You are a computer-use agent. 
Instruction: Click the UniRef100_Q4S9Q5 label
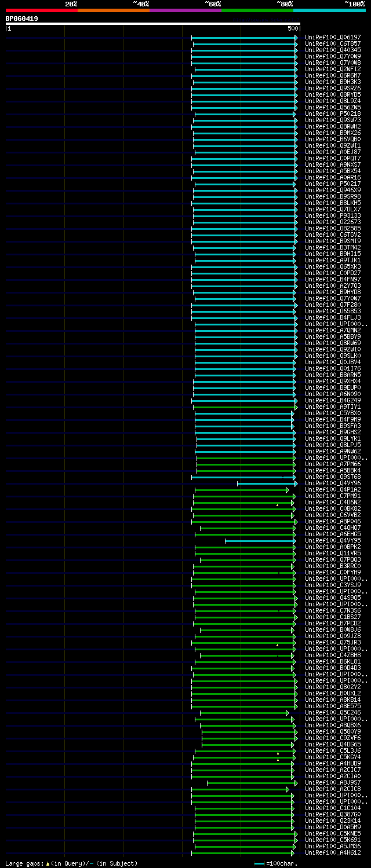pos(333,598)
